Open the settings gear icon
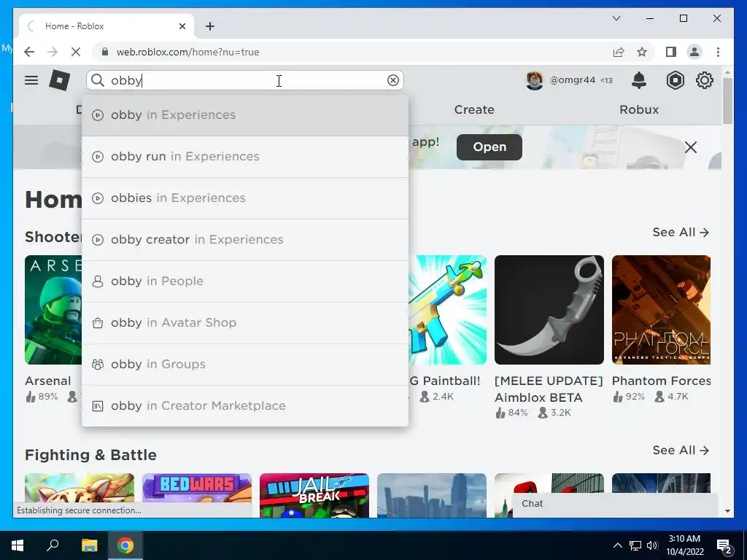 704,80
